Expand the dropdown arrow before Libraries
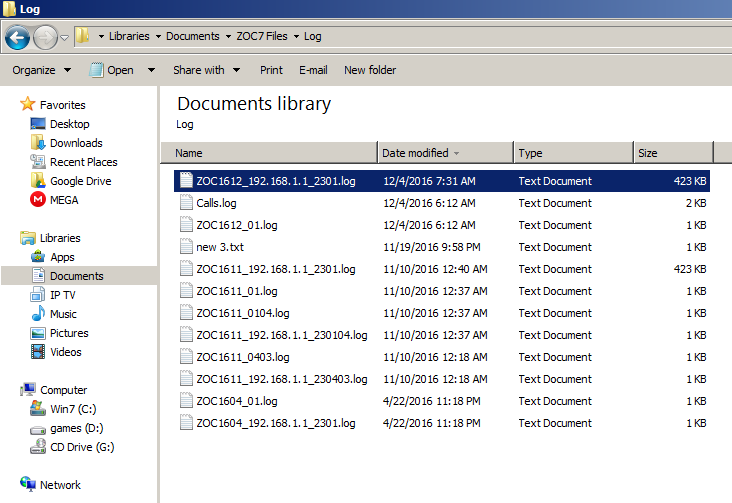The image size is (732, 503). tap(101, 36)
